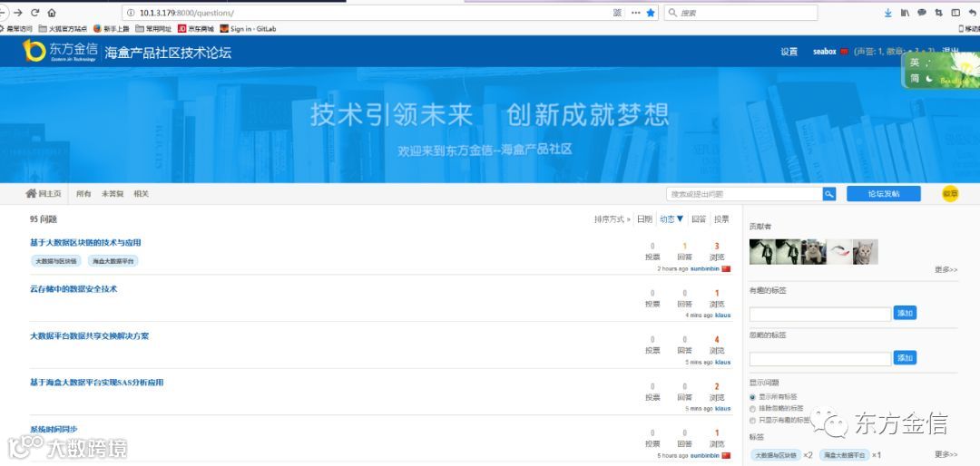Viewport: 980px width, 466px height.
Task: Open the chat bubble toolbar icon
Action: (x=921, y=13)
